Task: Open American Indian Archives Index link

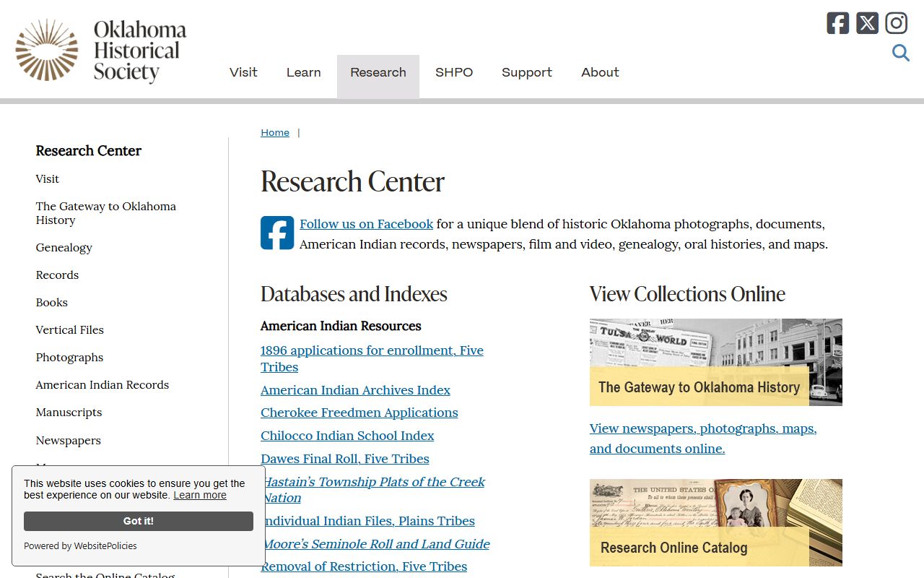Action: 355,390
